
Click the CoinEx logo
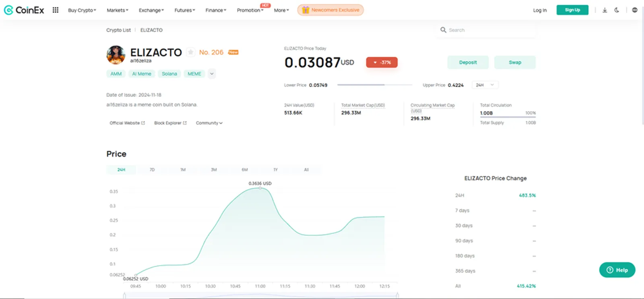click(24, 10)
